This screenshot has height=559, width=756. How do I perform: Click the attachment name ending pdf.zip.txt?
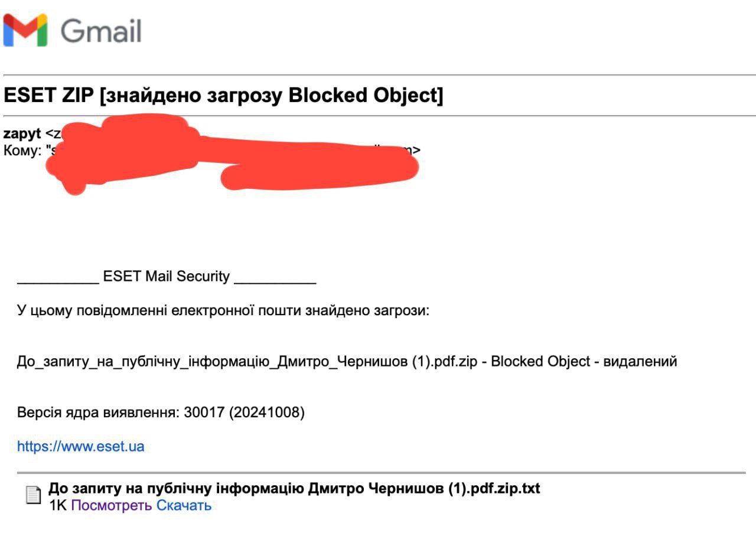(294, 489)
